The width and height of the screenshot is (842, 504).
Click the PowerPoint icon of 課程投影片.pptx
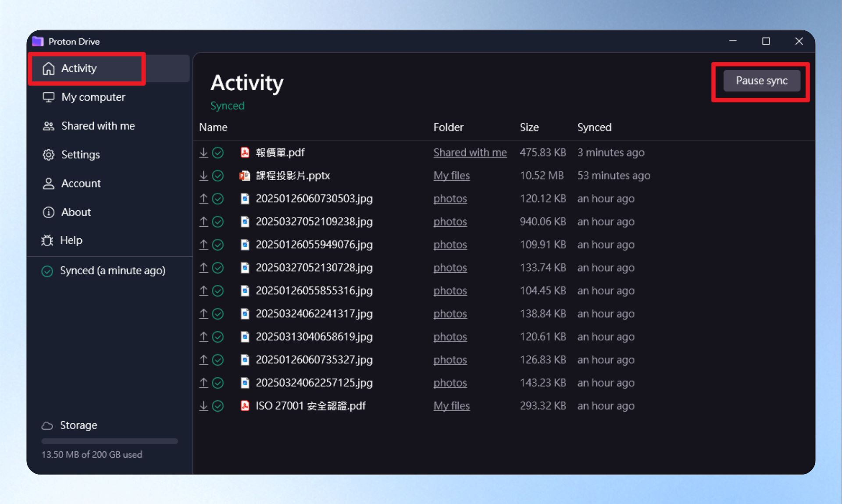click(244, 176)
